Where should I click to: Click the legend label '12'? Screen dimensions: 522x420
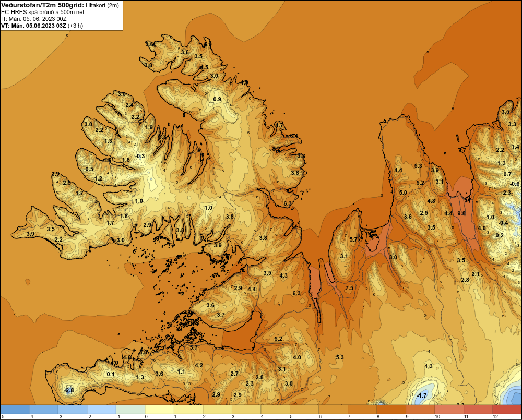click(x=495, y=417)
